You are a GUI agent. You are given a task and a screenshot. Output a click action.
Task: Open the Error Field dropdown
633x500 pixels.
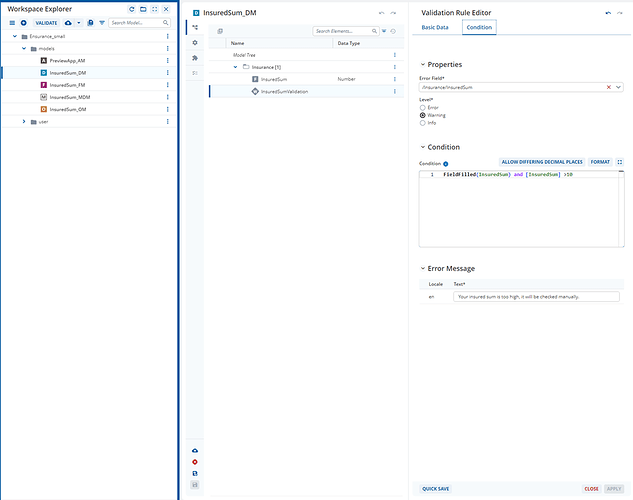click(618, 87)
